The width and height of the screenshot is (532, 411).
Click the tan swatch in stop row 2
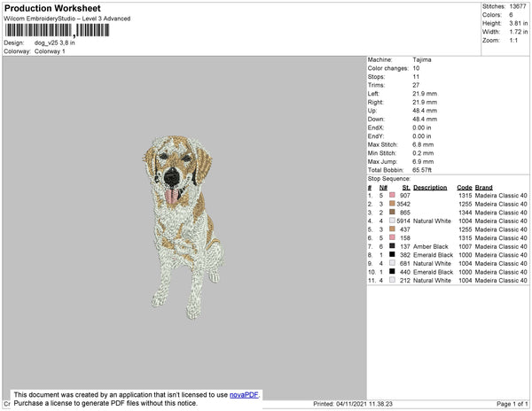pyautogui.click(x=392, y=204)
